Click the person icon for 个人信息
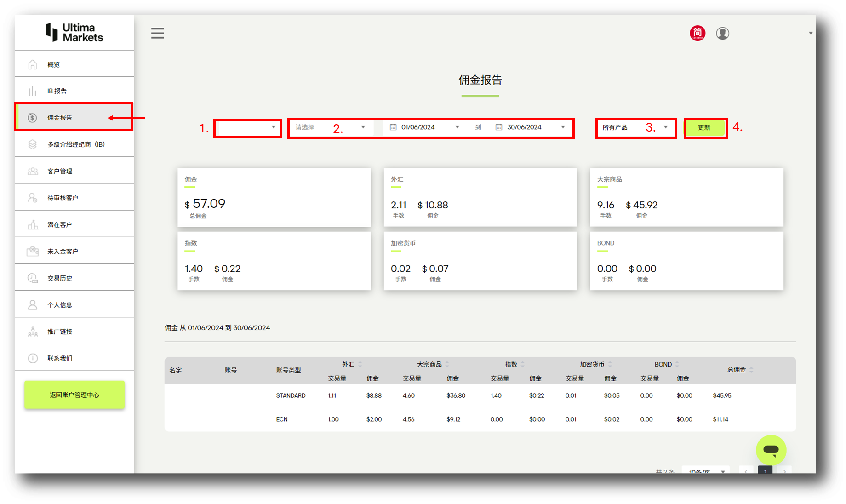Screen dimensions: 846x504 (x=32, y=304)
